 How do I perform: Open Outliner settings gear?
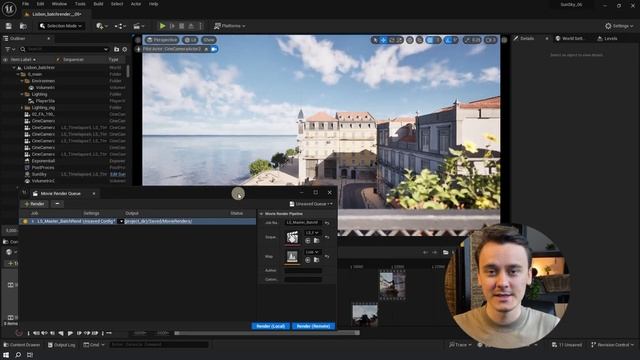tap(125, 49)
